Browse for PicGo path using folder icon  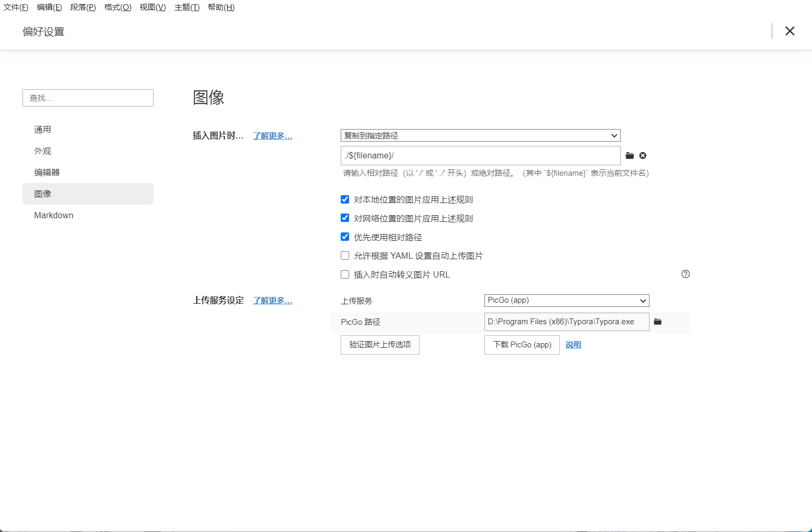pyautogui.click(x=657, y=322)
